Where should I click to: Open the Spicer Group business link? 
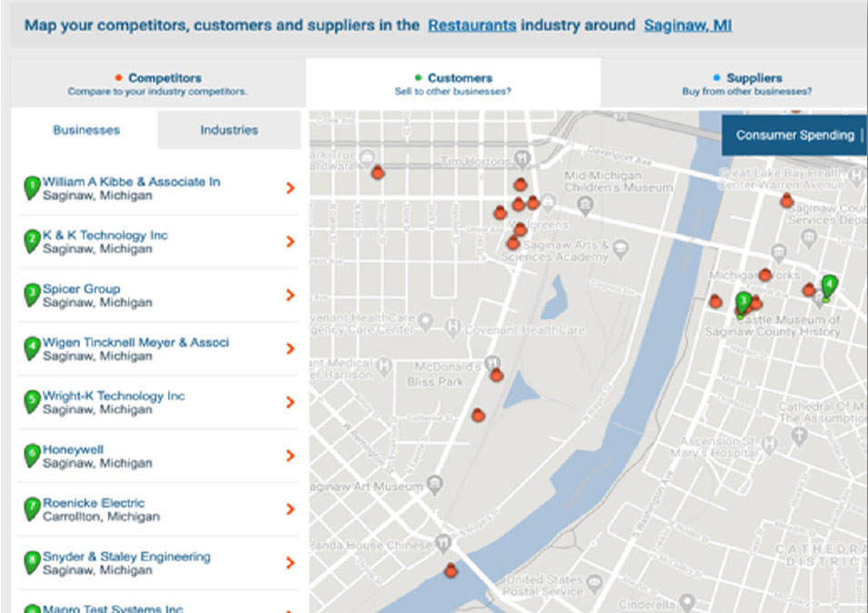[x=82, y=289]
